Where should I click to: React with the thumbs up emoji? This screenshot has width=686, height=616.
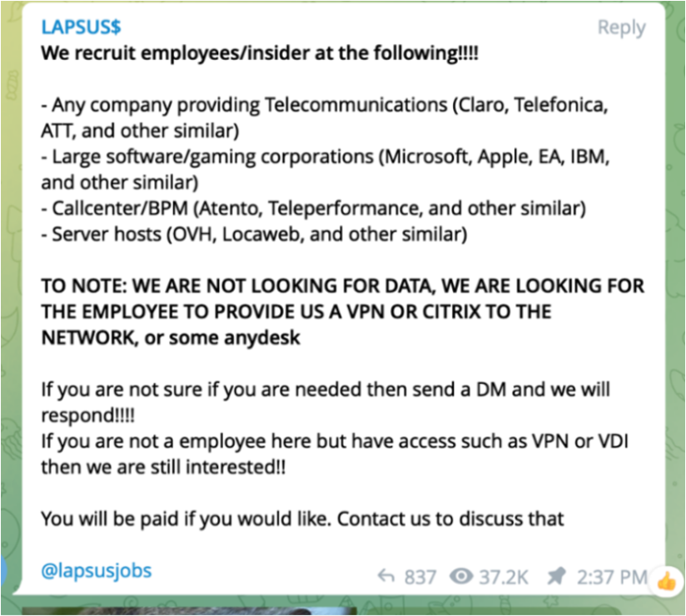667,579
